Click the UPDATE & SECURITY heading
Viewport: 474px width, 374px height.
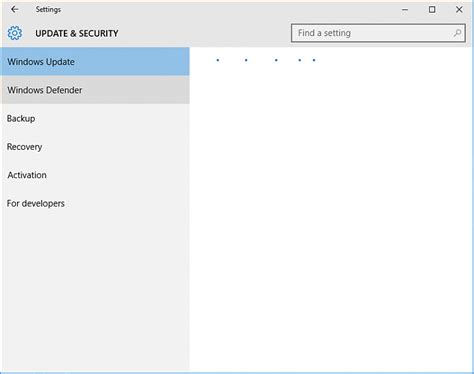tap(77, 33)
